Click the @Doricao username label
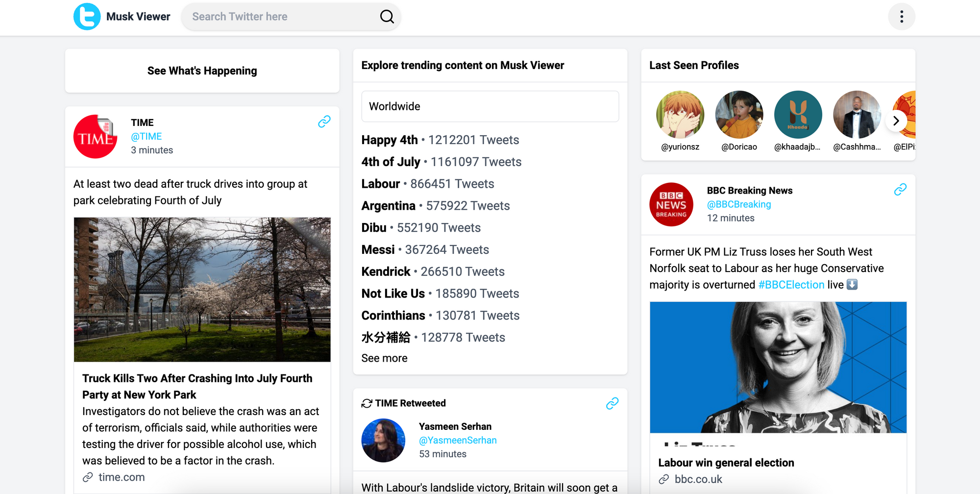The width and height of the screenshot is (980, 494). [x=739, y=147]
